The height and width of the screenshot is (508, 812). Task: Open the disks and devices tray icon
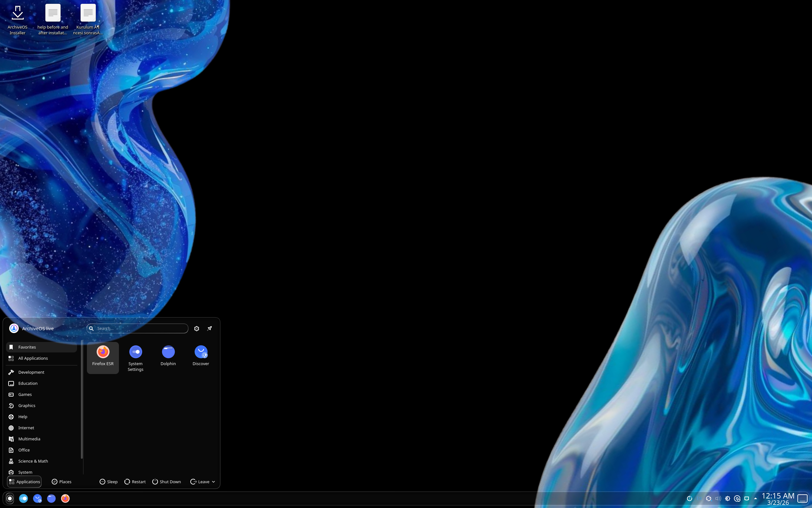(x=737, y=498)
